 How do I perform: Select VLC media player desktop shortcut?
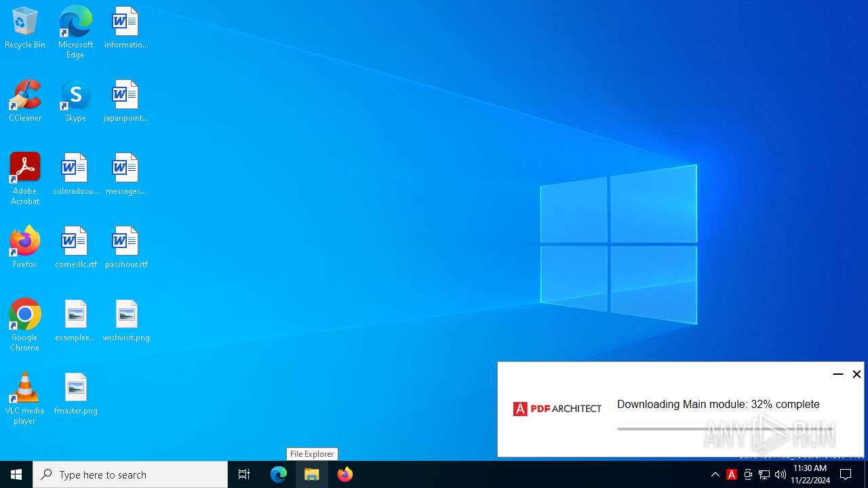25,399
